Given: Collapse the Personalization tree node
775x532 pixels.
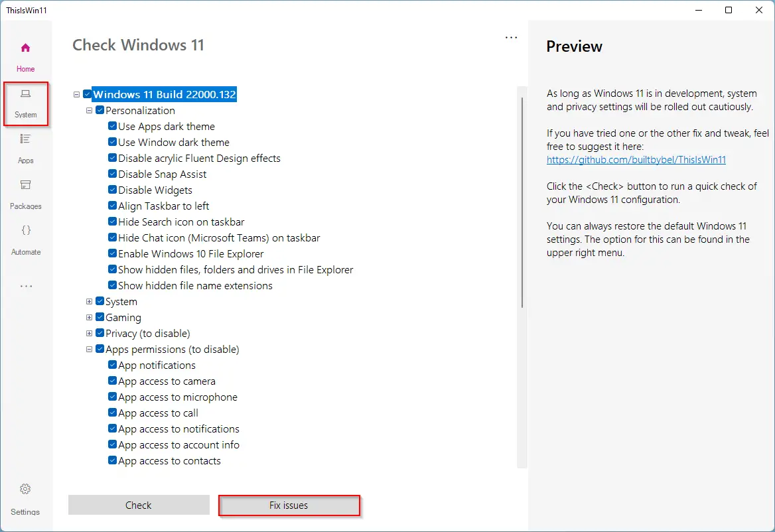Looking at the screenshot, I should (89, 110).
